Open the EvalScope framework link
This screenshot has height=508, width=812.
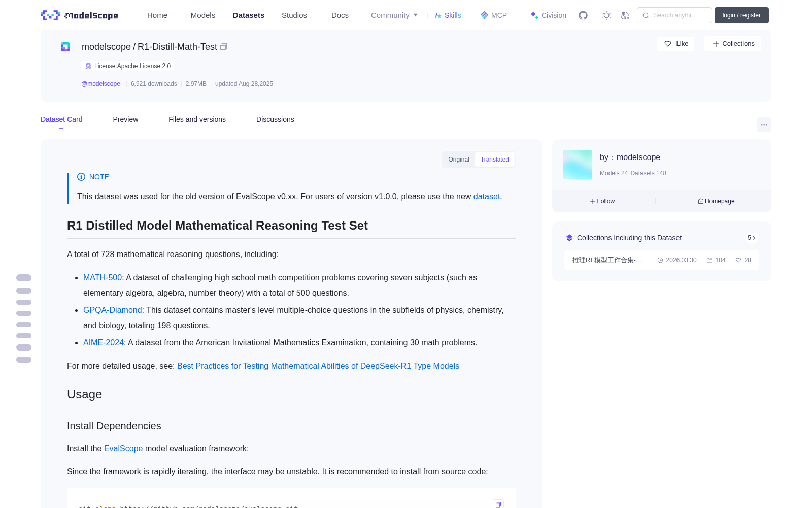123,448
